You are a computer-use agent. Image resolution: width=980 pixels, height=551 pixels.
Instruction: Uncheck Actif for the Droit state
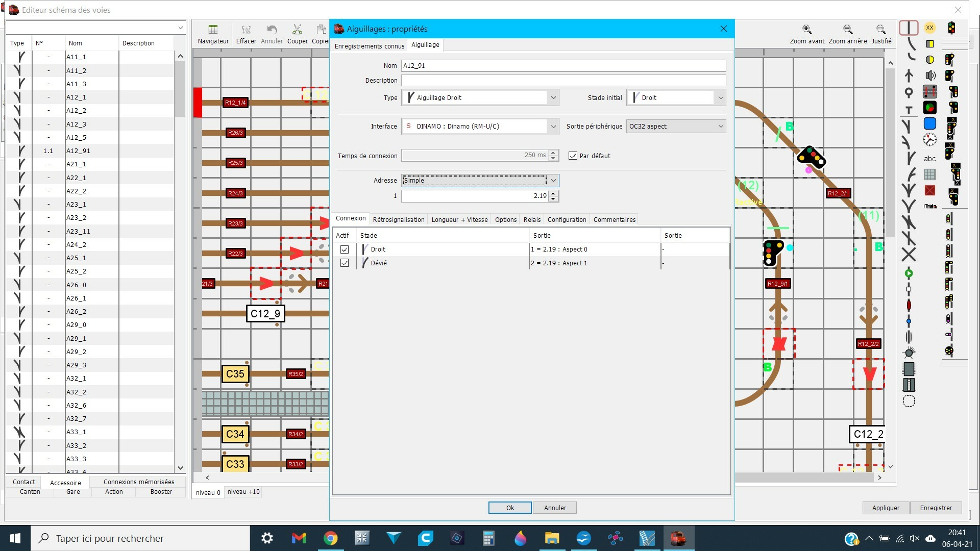(345, 249)
